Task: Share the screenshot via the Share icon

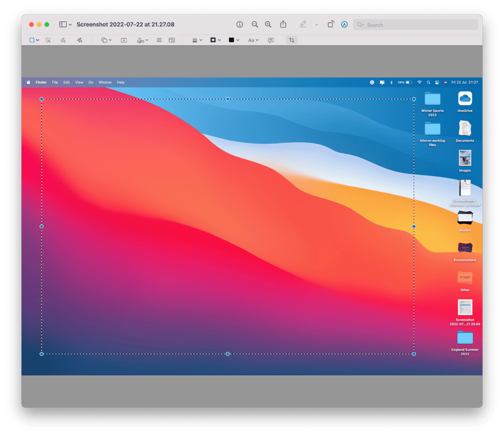Action: (x=283, y=24)
